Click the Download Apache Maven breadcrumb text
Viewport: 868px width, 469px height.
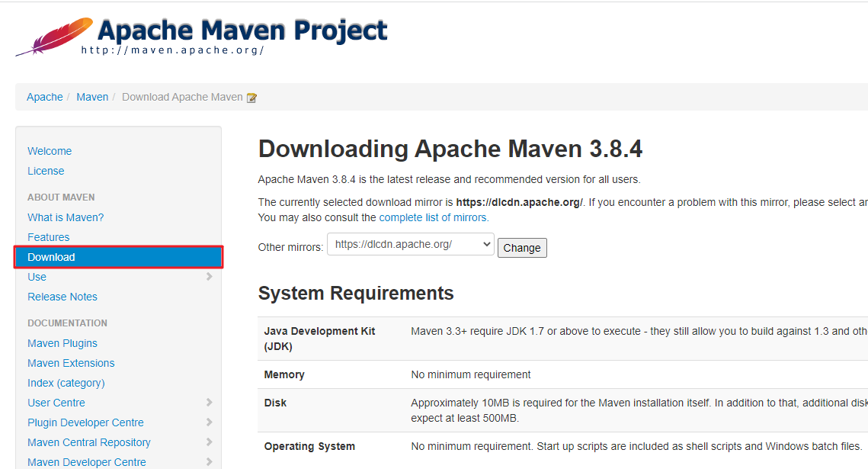coord(182,97)
